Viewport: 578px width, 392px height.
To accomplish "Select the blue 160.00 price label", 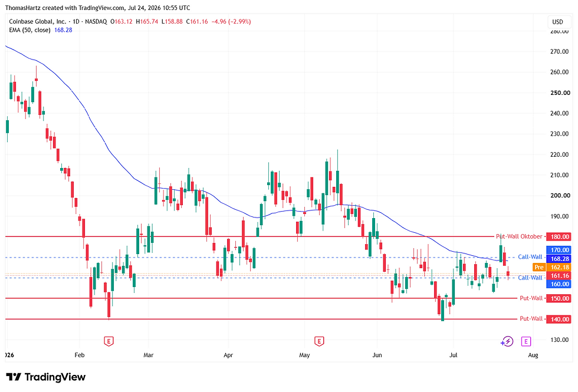I will click(560, 284).
